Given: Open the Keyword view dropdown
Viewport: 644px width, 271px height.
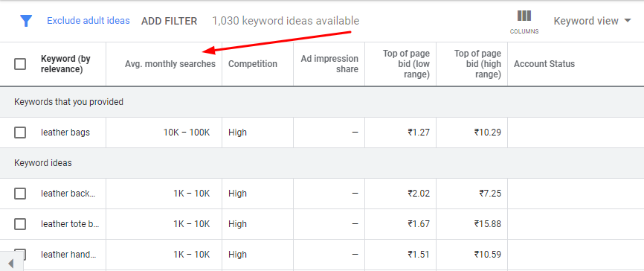Looking at the screenshot, I should point(592,21).
